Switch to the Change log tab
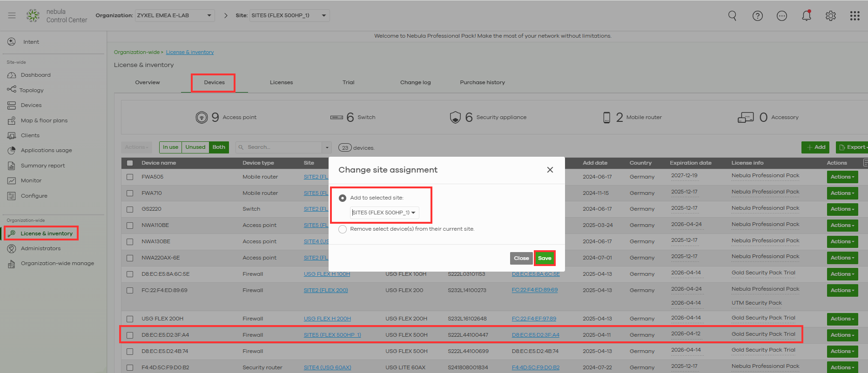Screen dimensions: 868x373 [x=415, y=83]
